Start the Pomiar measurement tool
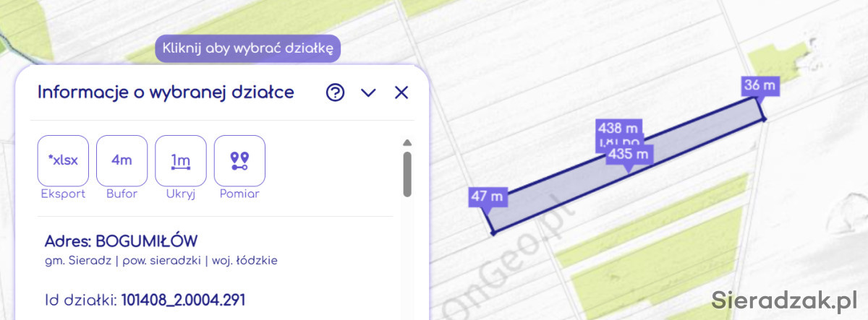Screen dimensions: 868x320 239,160
